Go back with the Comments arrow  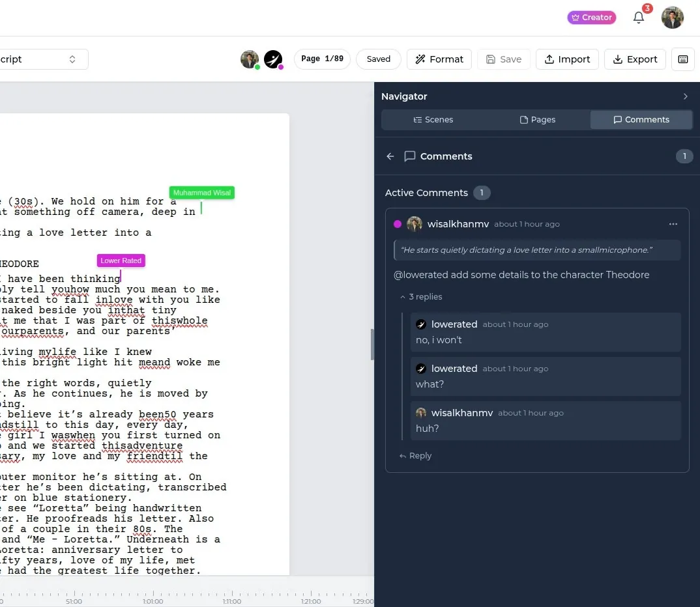390,156
